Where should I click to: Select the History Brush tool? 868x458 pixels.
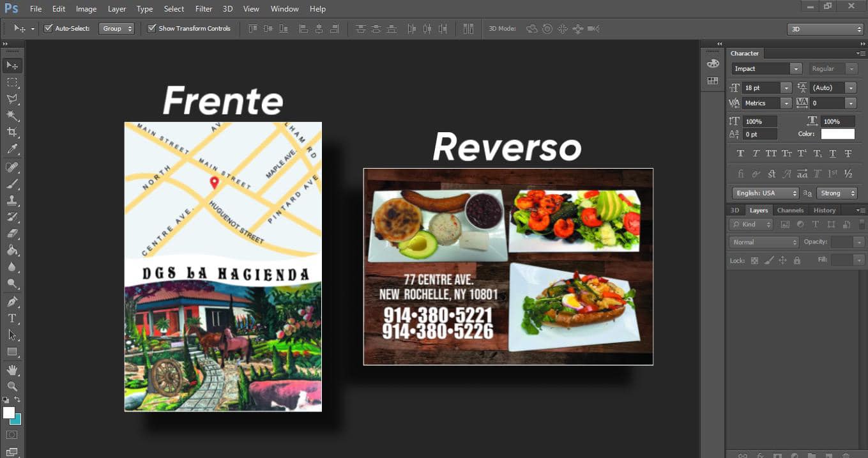(12, 217)
